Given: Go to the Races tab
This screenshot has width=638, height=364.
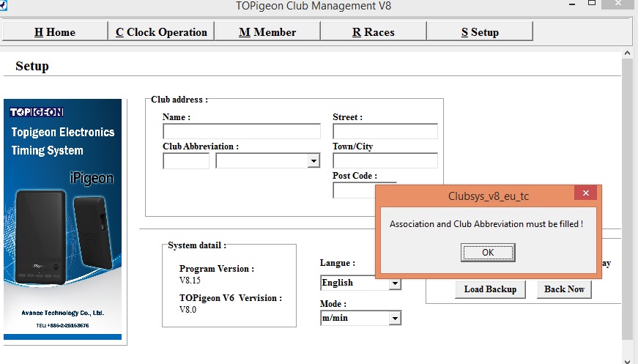Looking at the screenshot, I should pos(374,31).
